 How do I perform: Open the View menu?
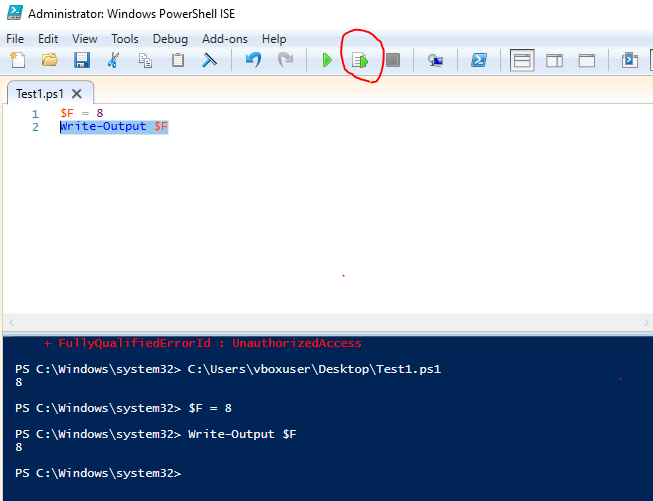tap(85, 39)
